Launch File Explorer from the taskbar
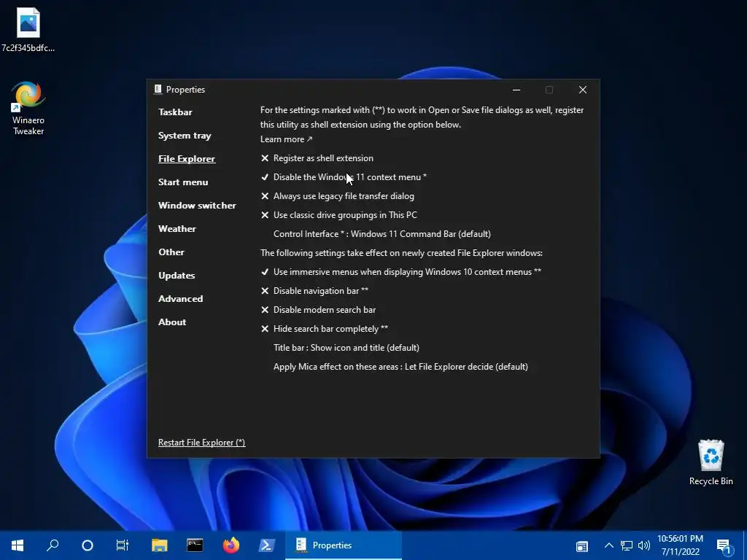Viewport: 747px width, 560px height. pos(160,545)
